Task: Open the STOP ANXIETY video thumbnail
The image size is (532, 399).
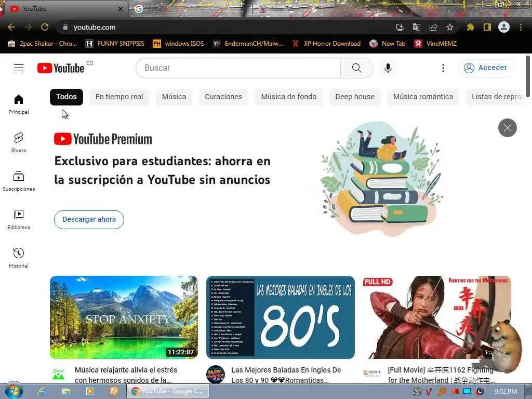Action: [x=124, y=317]
